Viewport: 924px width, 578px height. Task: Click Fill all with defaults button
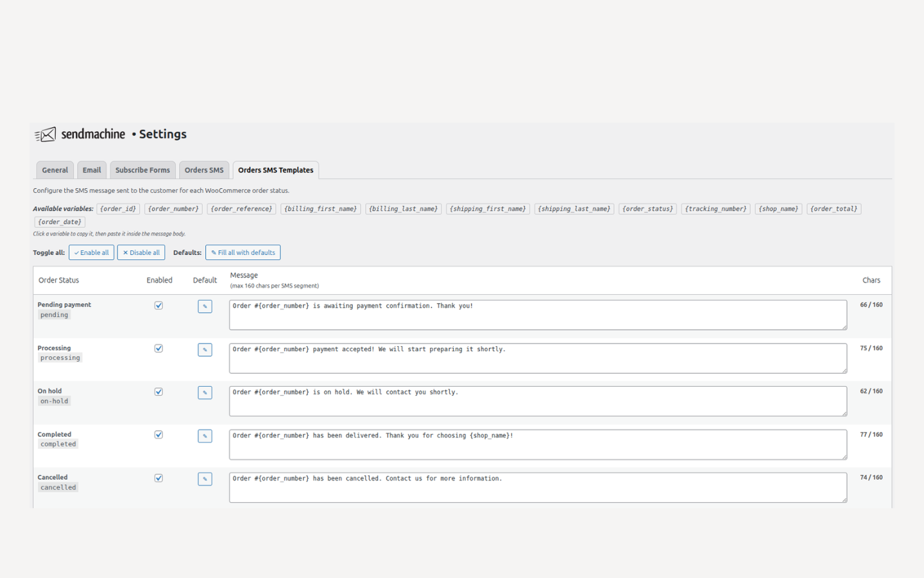pos(243,252)
